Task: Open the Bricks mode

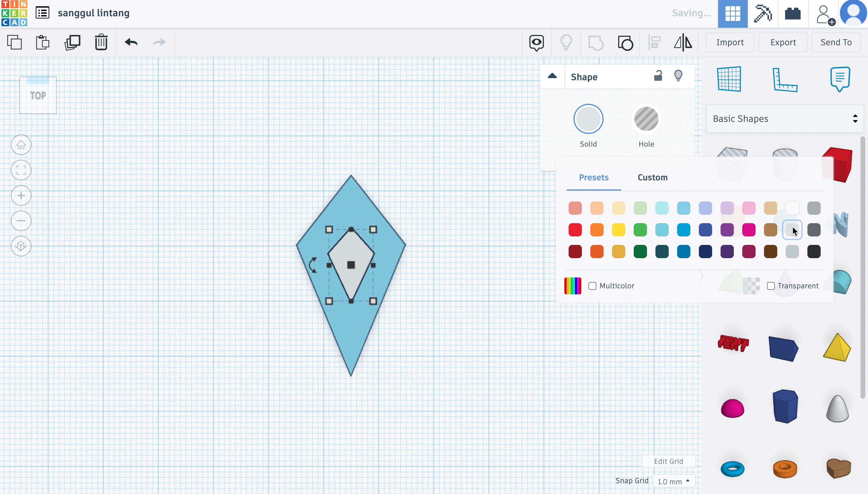Action: coord(793,14)
